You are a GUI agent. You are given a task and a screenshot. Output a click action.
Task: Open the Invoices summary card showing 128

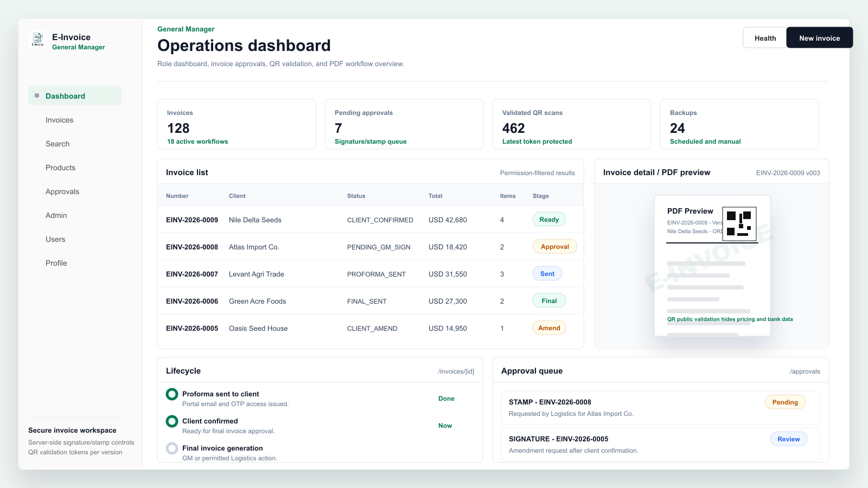pyautogui.click(x=237, y=124)
